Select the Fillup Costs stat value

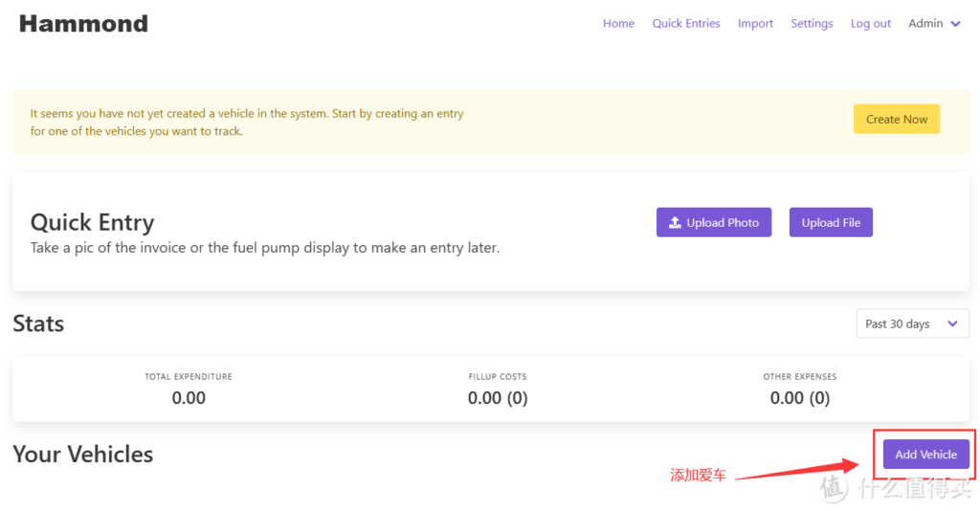(498, 398)
